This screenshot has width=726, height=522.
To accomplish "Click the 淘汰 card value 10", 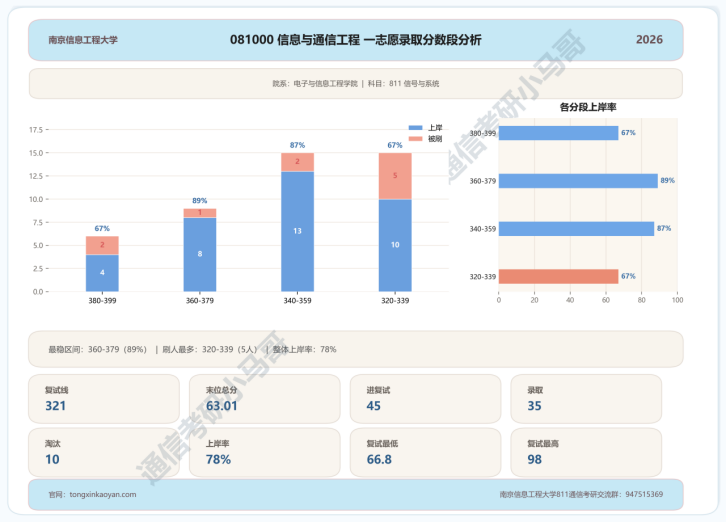I will [x=52, y=459].
